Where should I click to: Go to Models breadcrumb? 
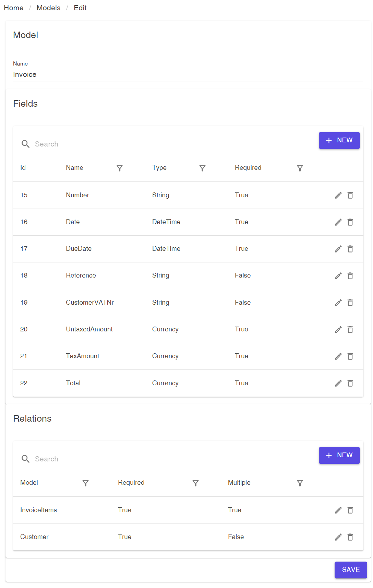48,8
